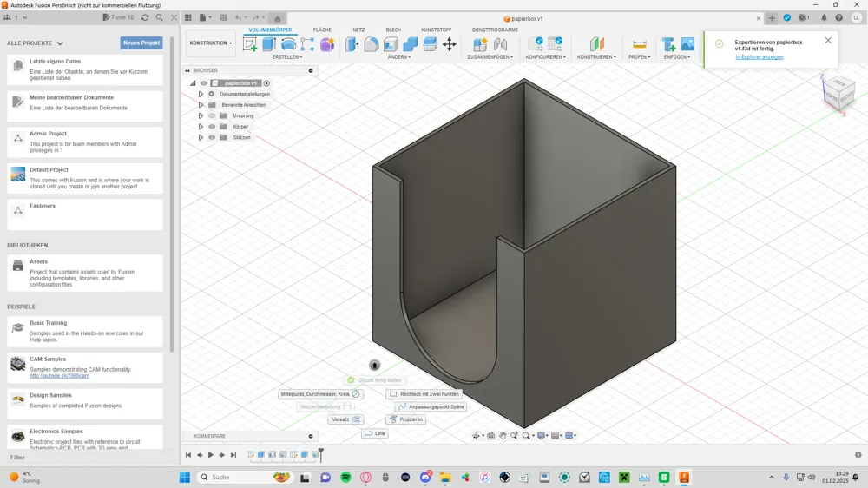Open the KONSTRUKTION workspace dropdown
This screenshot has height=488, width=868.
[x=210, y=43]
